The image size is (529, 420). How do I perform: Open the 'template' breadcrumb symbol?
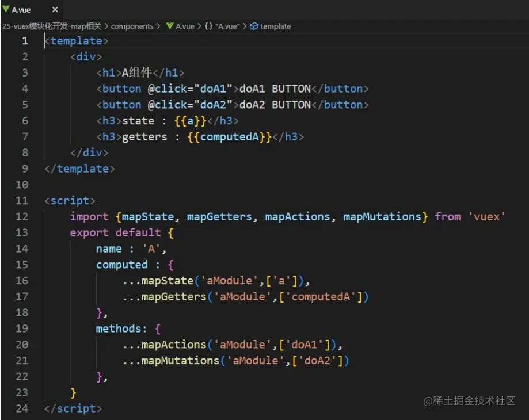click(x=275, y=26)
